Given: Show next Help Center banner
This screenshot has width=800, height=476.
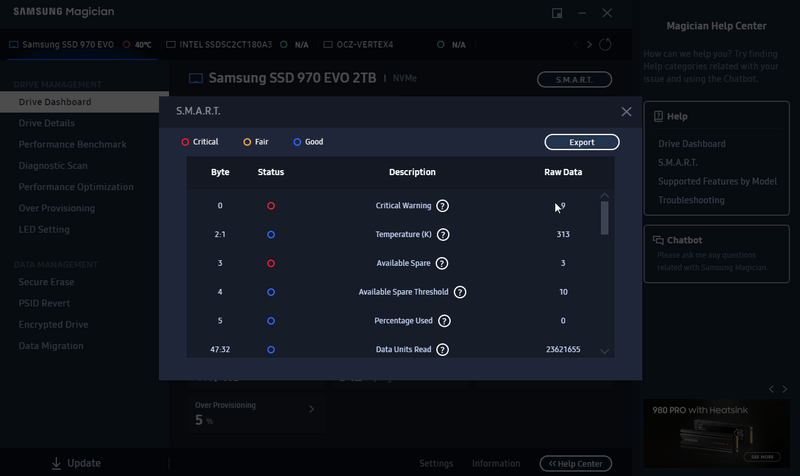Looking at the screenshot, I should click(x=785, y=389).
